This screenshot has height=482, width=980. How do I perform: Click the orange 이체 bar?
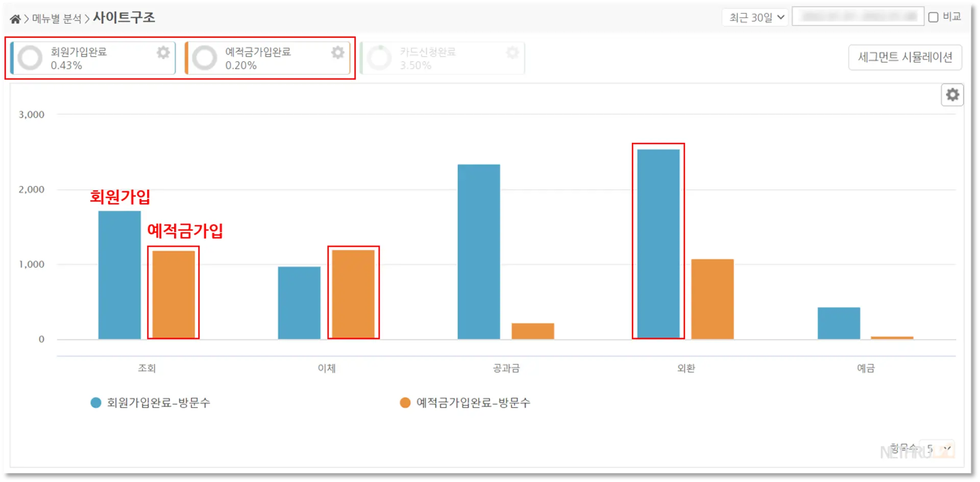pos(353,294)
